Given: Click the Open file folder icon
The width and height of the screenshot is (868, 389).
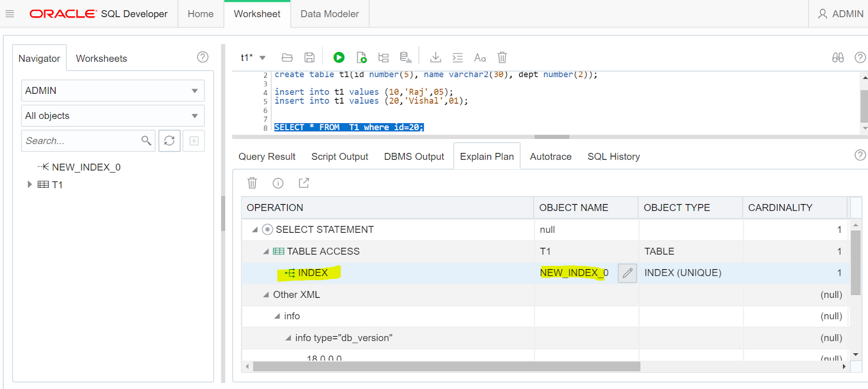Looking at the screenshot, I should pos(288,58).
